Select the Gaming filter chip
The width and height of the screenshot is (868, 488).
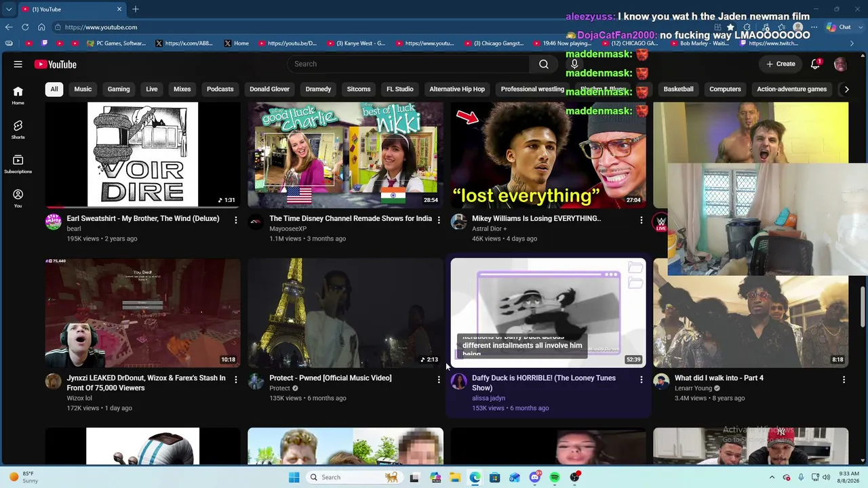[x=119, y=89]
